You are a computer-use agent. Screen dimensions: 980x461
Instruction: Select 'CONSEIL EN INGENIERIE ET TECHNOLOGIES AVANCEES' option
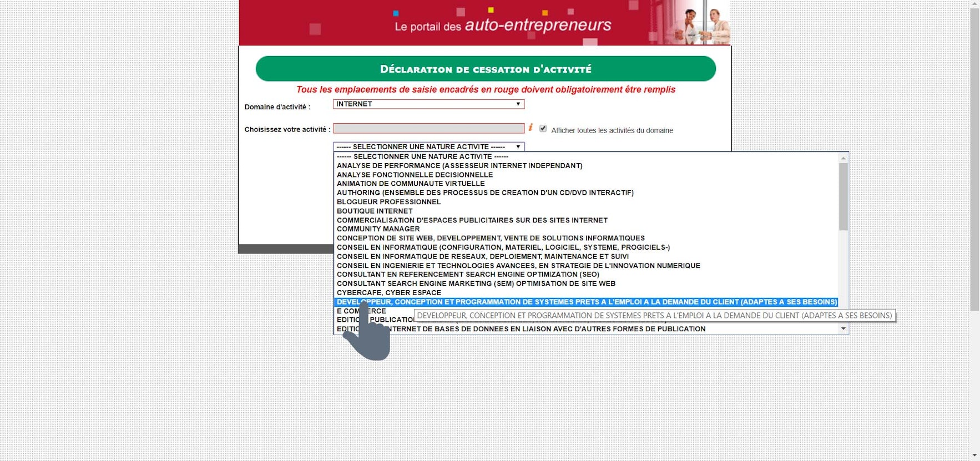point(586,266)
